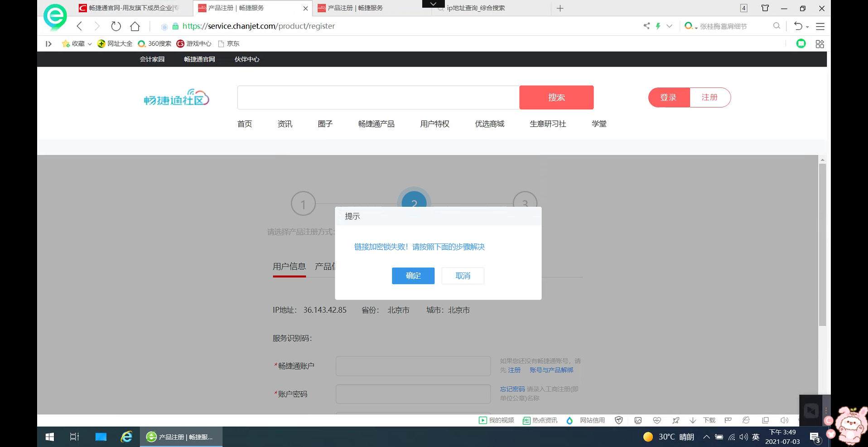Viewport: 868px width, 447px height.
Task: Click the Windows notification center icon
Action: (x=815, y=437)
